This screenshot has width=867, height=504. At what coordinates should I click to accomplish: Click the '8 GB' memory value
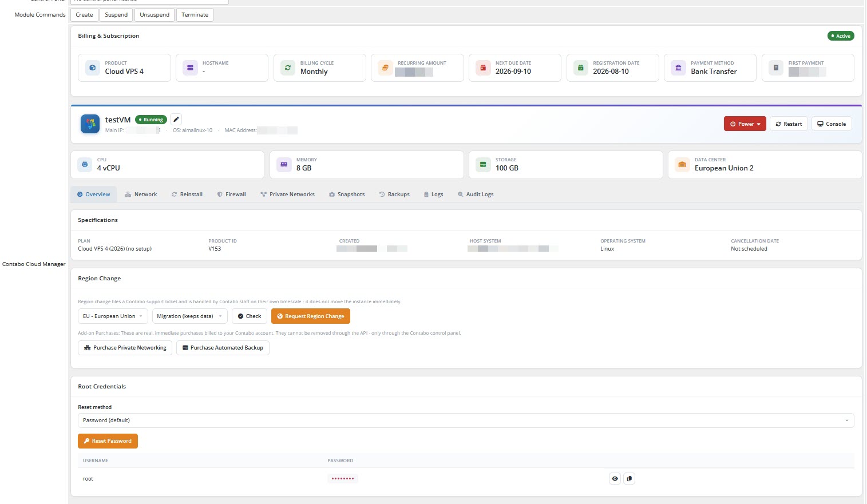(304, 168)
